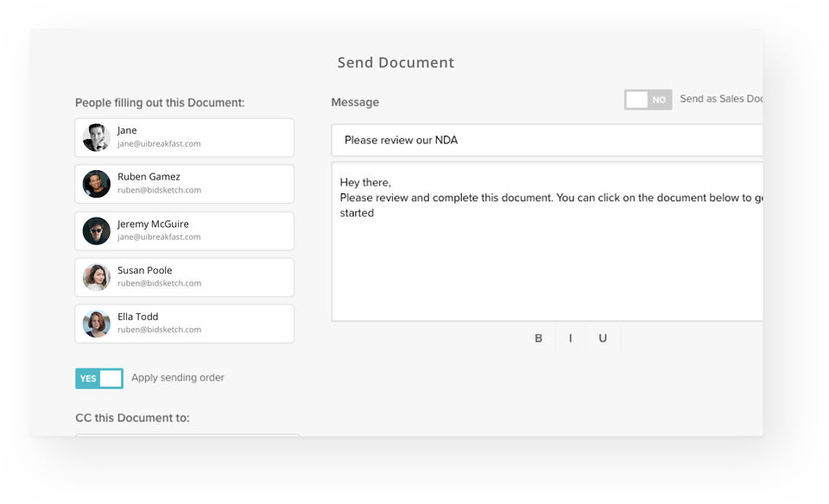The height and width of the screenshot is (504, 829).
Task: Toggle bold formatting with B icon
Action: [x=538, y=338]
